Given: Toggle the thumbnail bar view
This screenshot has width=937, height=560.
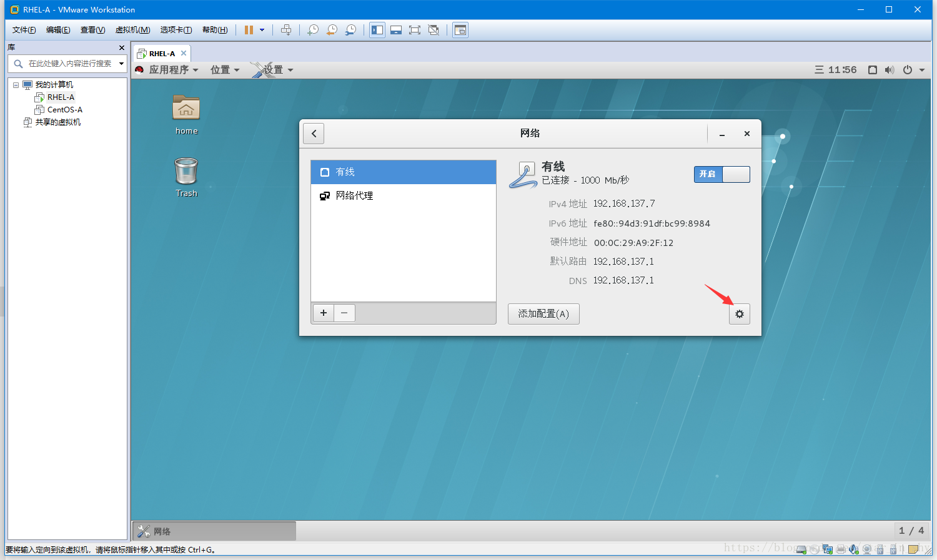Looking at the screenshot, I should pyautogui.click(x=396, y=30).
